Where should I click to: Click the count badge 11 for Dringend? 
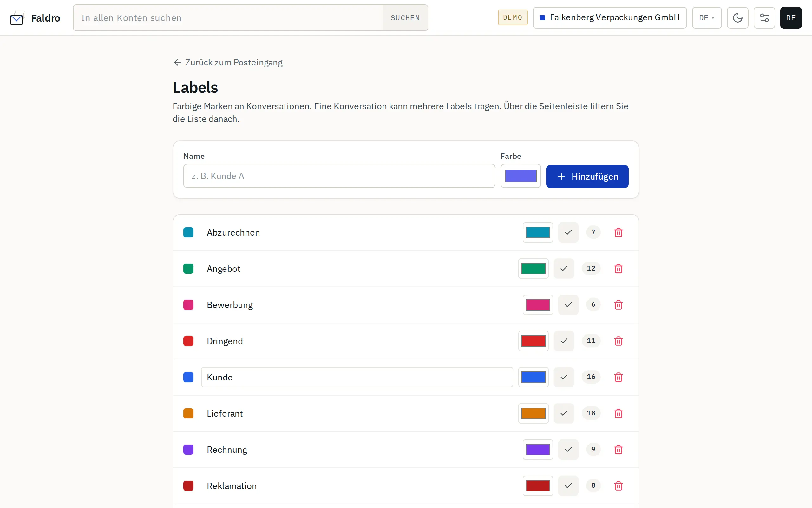pos(591,340)
